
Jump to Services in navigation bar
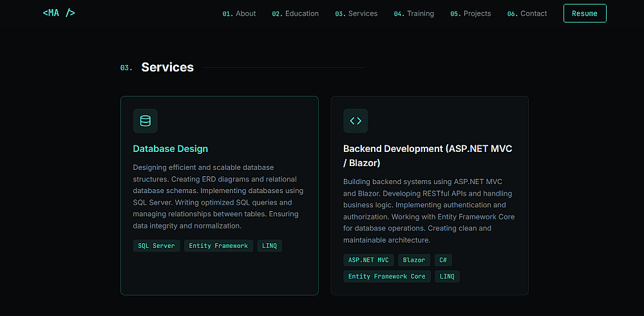click(356, 14)
